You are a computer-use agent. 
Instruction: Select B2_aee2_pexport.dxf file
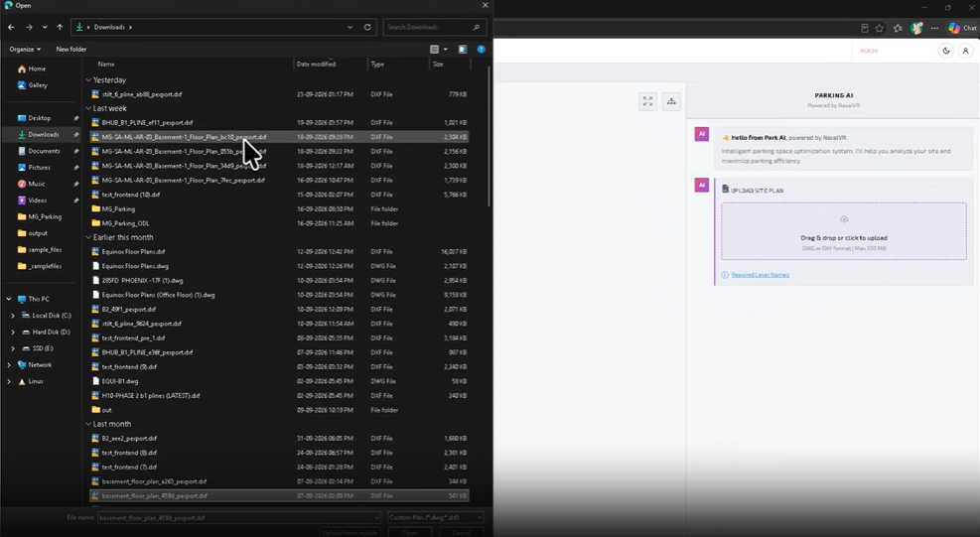pyautogui.click(x=279, y=438)
